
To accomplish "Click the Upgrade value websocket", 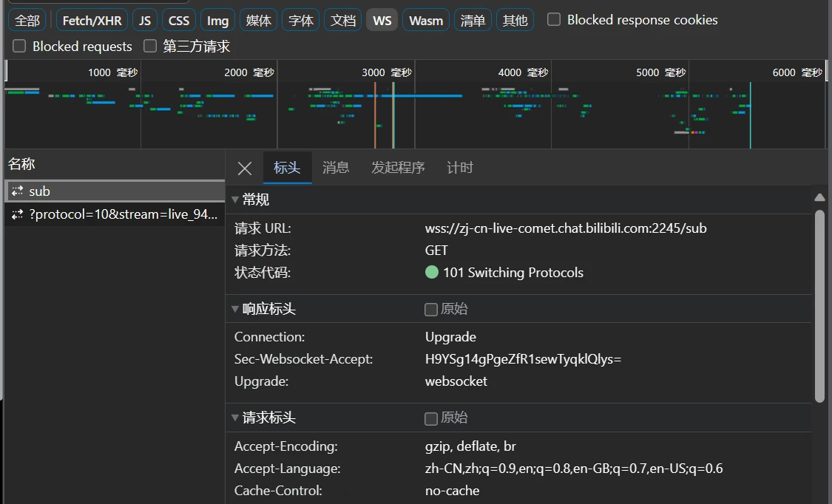I will pyautogui.click(x=456, y=381).
